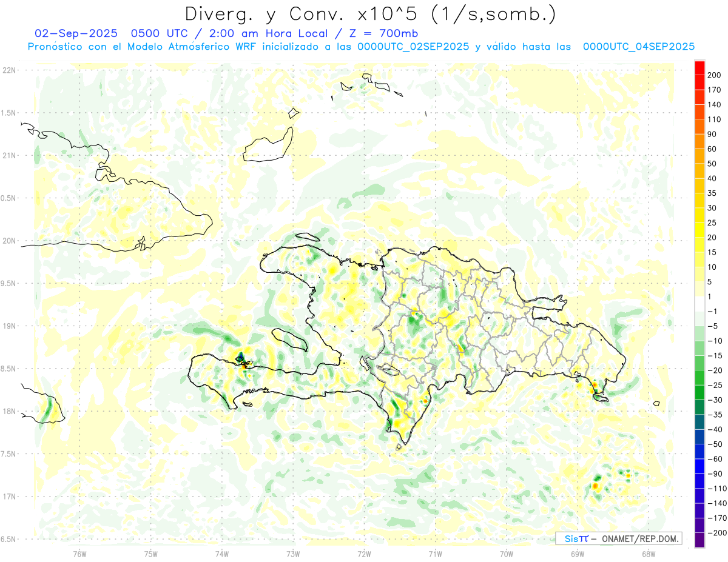
Task: Click the '7.5N' latitude axis label
Action: click(9, 453)
